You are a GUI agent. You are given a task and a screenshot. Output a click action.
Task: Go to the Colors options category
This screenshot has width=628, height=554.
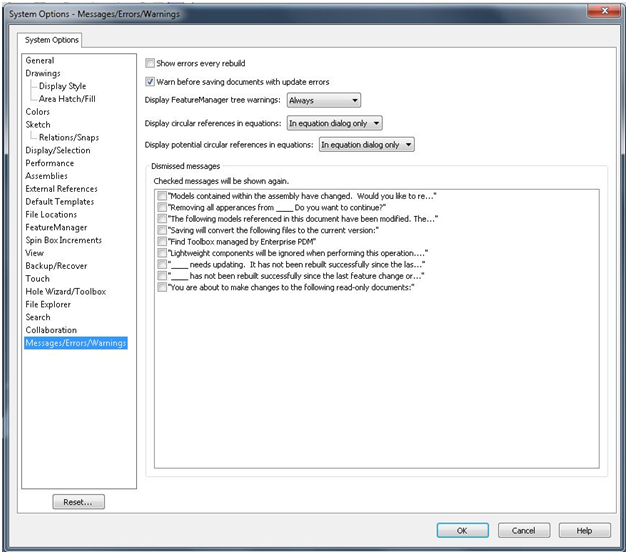[37, 112]
